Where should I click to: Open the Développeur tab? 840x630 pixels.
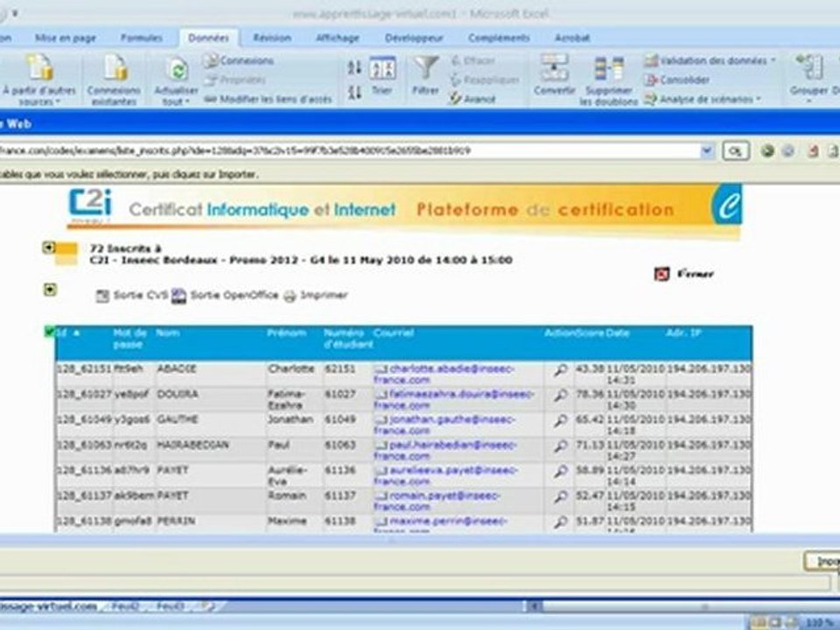click(x=414, y=38)
